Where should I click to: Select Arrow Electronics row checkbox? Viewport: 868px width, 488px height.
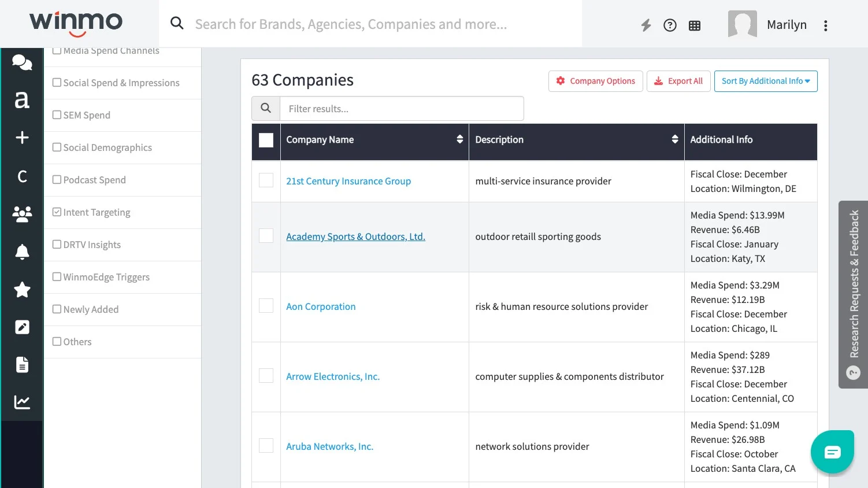point(266,376)
